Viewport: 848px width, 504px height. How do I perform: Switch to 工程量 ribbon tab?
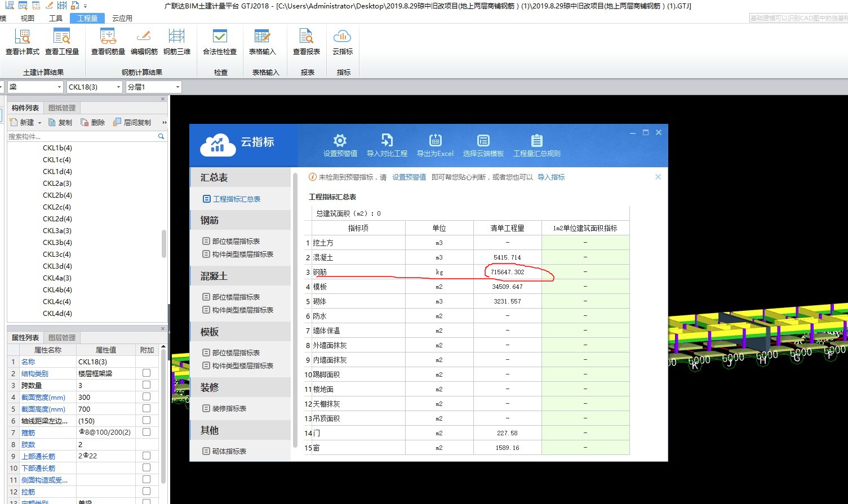click(87, 18)
